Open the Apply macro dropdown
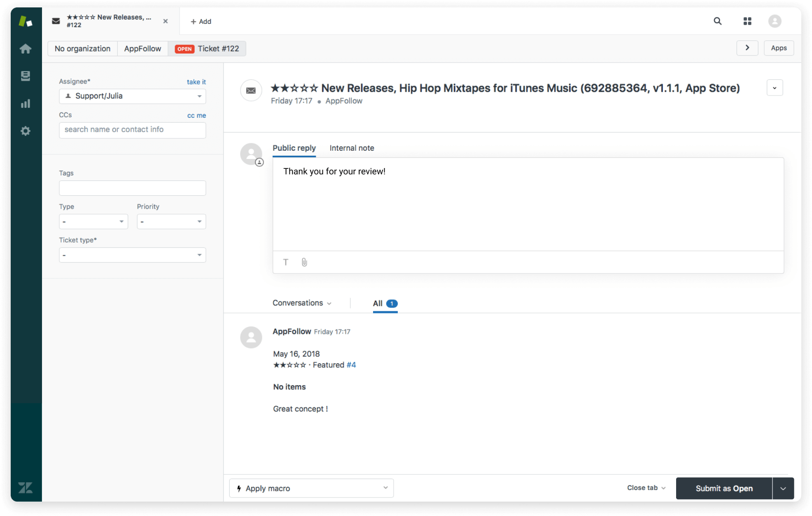 click(x=311, y=488)
